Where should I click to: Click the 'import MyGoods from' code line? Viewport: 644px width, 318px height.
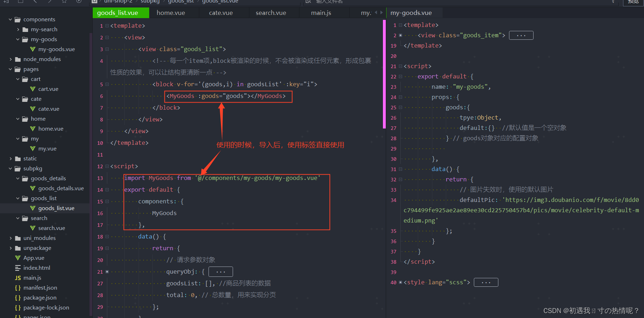coord(222,178)
